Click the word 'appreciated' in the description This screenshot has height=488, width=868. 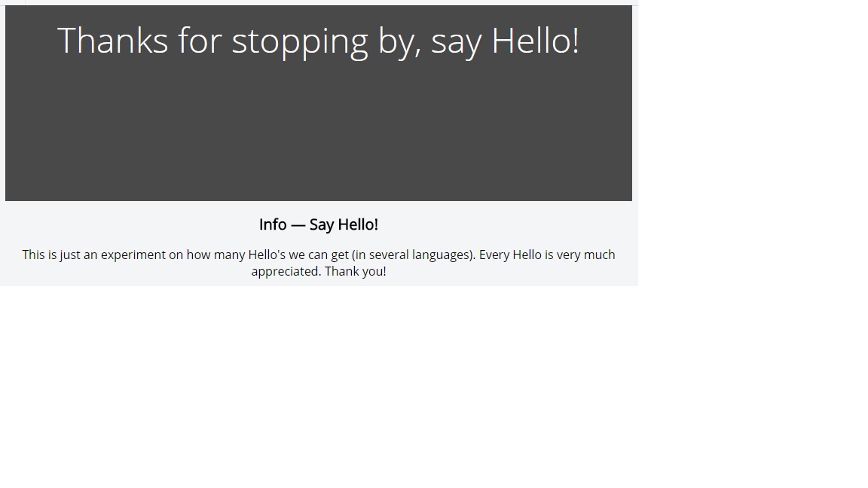point(286,272)
